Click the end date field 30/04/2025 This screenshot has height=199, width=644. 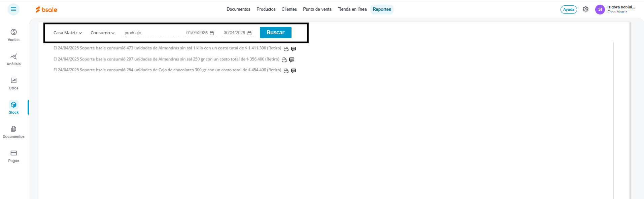[x=234, y=33]
